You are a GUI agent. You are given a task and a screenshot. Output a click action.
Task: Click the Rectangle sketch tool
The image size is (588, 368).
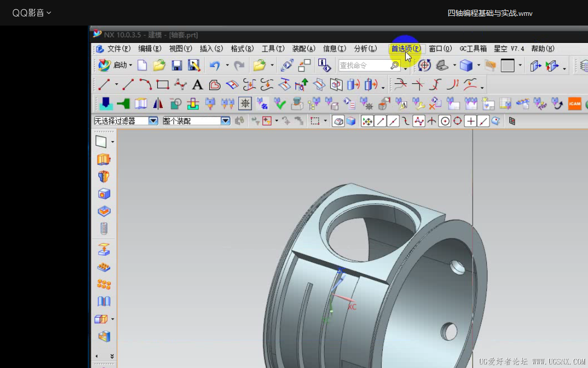pyautogui.click(x=163, y=85)
